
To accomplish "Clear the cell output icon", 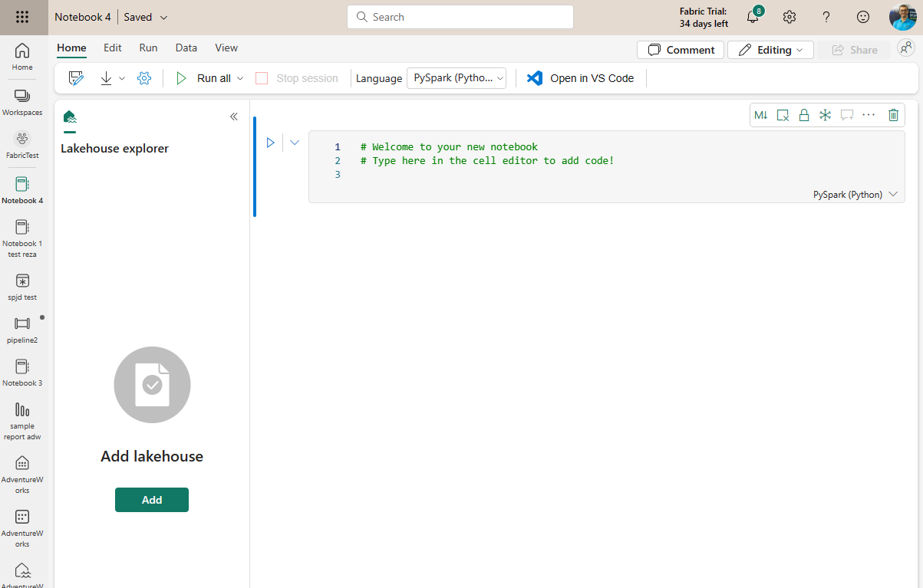I will click(x=783, y=115).
